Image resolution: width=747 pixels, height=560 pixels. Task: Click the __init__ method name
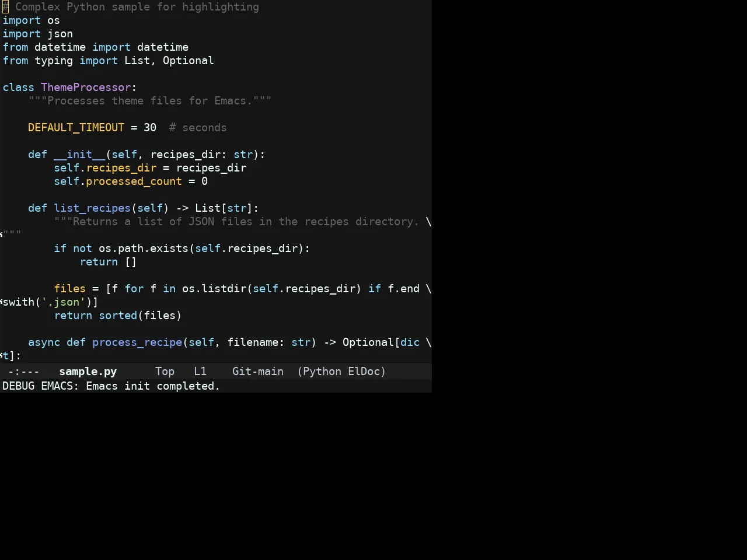(x=79, y=155)
